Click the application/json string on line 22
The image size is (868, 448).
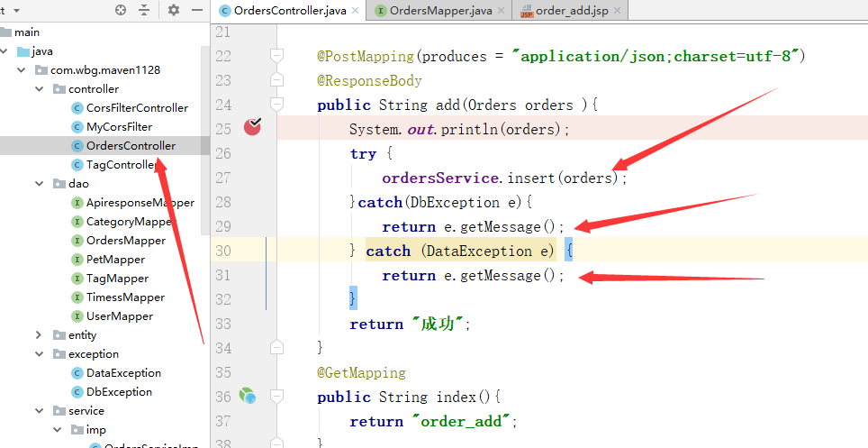(657, 56)
